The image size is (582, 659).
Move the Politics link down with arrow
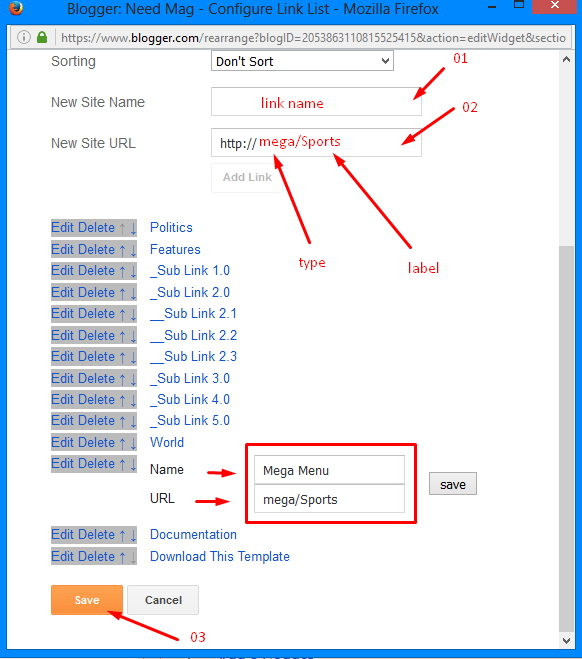pyautogui.click(x=133, y=229)
